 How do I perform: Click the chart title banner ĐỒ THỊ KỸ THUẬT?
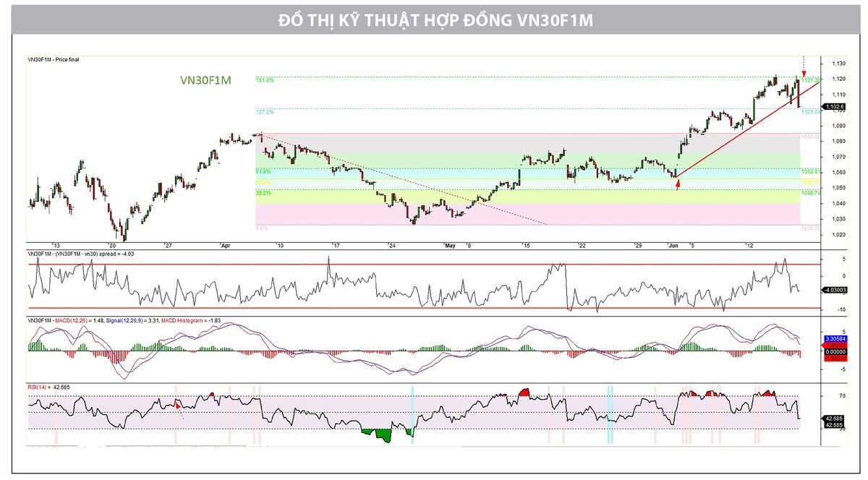[435, 20]
